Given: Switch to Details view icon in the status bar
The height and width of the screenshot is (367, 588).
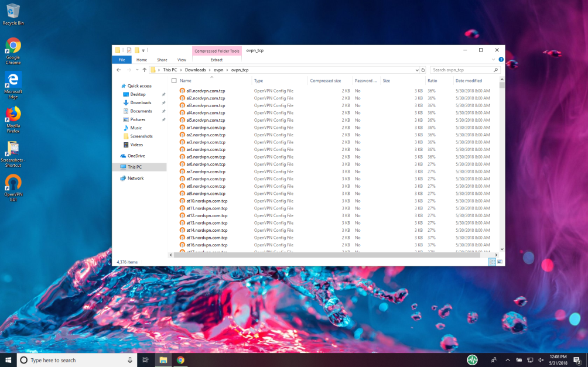Looking at the screenshot, I should click(492, 262).
